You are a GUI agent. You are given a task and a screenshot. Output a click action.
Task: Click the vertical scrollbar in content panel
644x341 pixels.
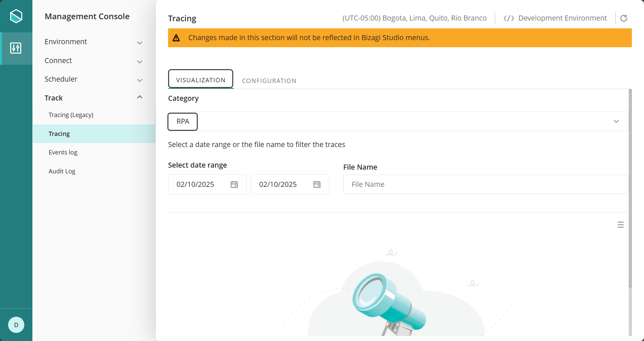(630, 189)
